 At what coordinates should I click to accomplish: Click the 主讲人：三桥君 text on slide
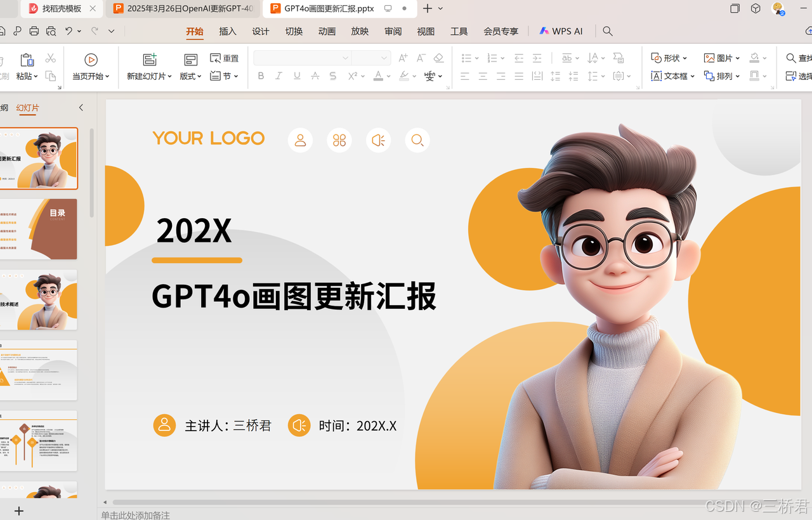pos(228,426)
